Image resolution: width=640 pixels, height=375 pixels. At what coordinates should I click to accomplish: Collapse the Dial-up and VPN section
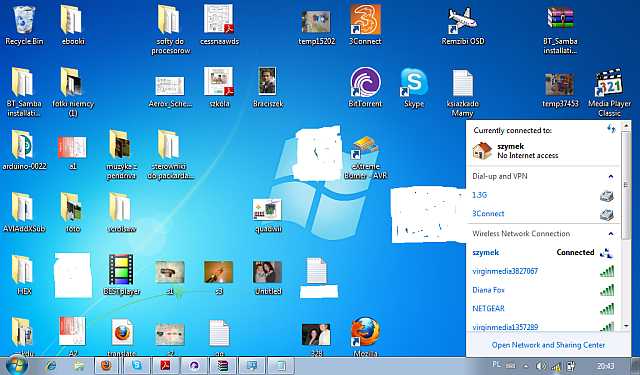tap(611, 177)
